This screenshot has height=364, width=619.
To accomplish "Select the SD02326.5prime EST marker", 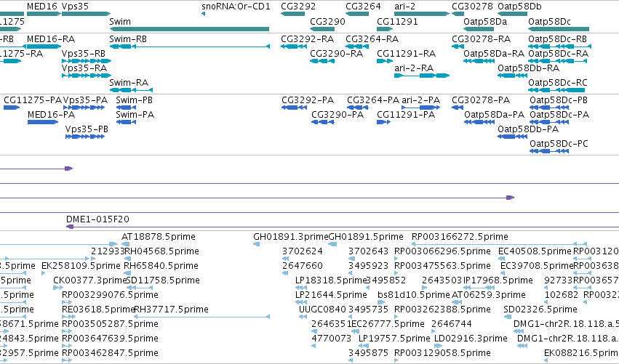I will tap(508, 317).
